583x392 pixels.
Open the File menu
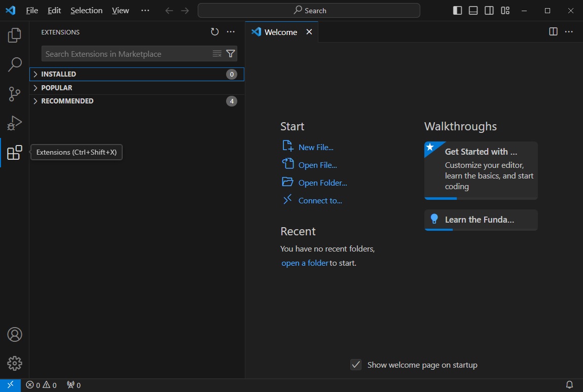tap(31, 10)
